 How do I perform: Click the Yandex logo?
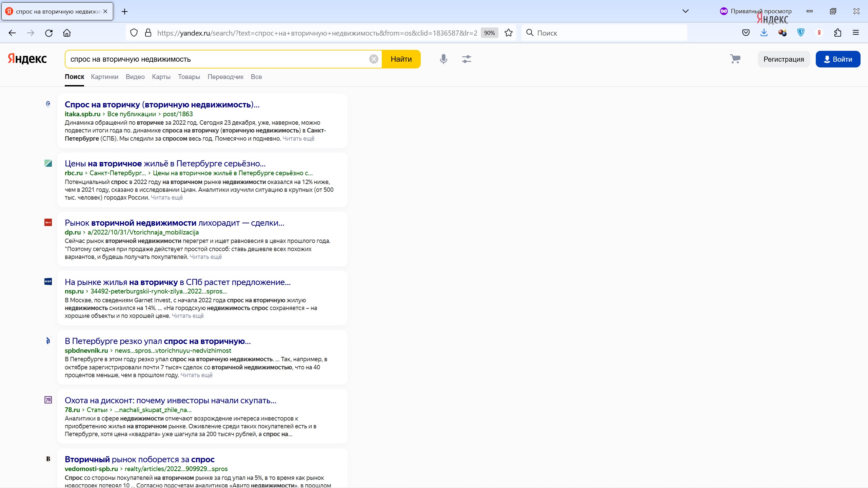coord(27,59)
